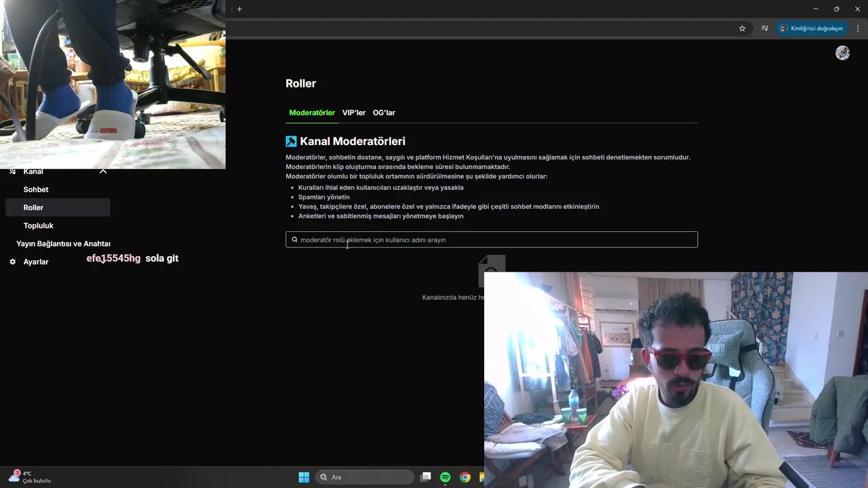The width and height of the screenshot is (868, 488).
Task: Click the Roller page heading
Action: tap(301, 83)
